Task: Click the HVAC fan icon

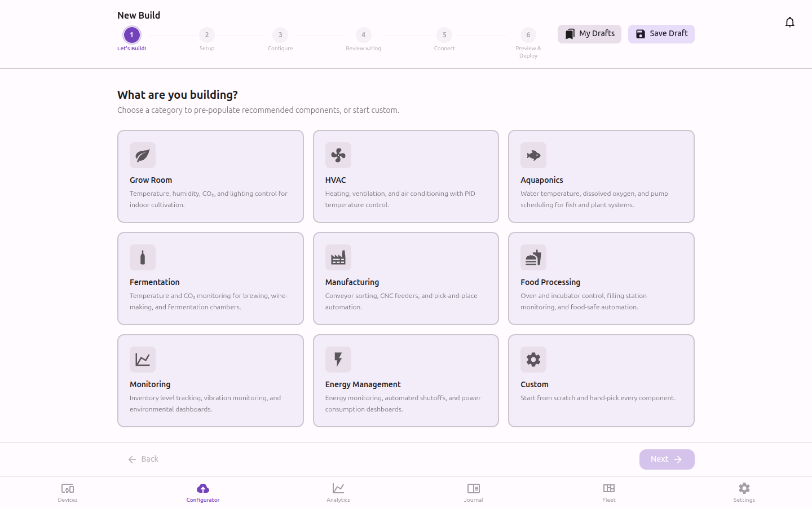Action: pos(338,155)
